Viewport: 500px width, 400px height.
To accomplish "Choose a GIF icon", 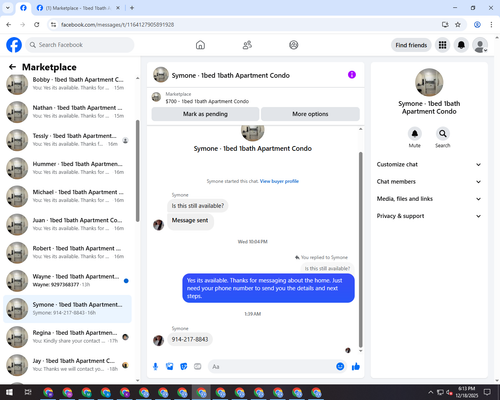I will [x=198, y=367].
